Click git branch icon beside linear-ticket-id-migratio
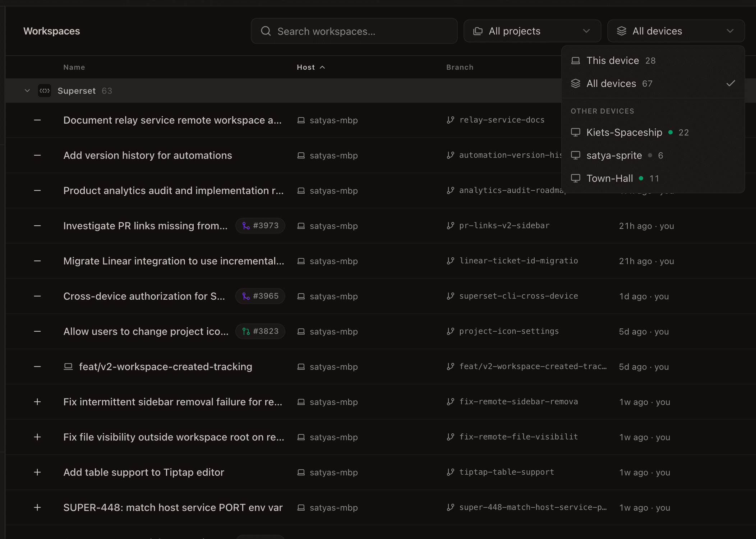Viewport: 756px width, 539px height. pyautogui.click(x=451, y=261)
